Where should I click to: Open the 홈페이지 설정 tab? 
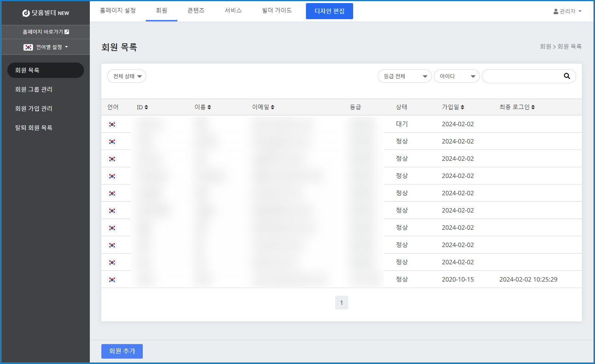click(118, 11)
